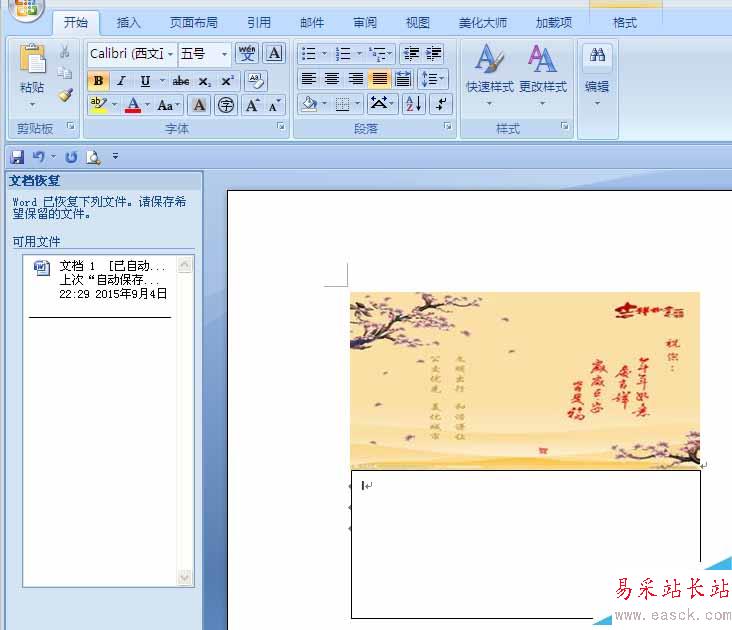The height and width of the screenshot is (630, 732).
Task: Click the Undo icon
Action: [39, 157]
